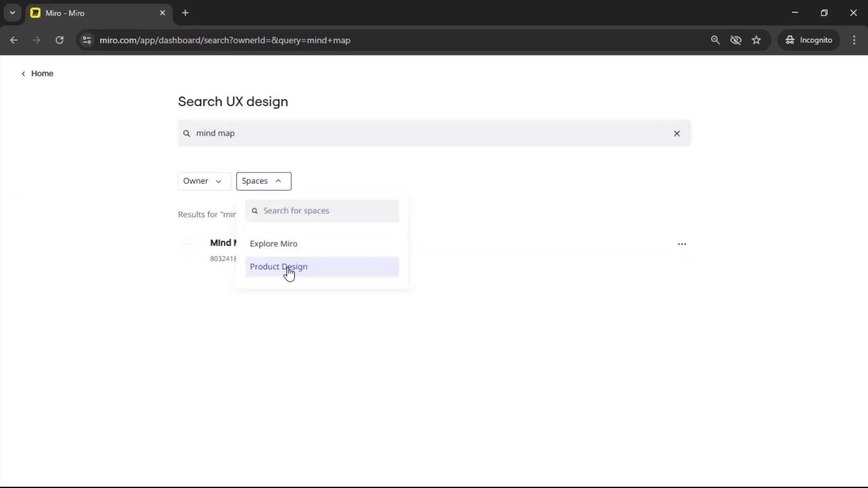
Task: View site information icon in address bar
Action: click(x=87, y=40)
